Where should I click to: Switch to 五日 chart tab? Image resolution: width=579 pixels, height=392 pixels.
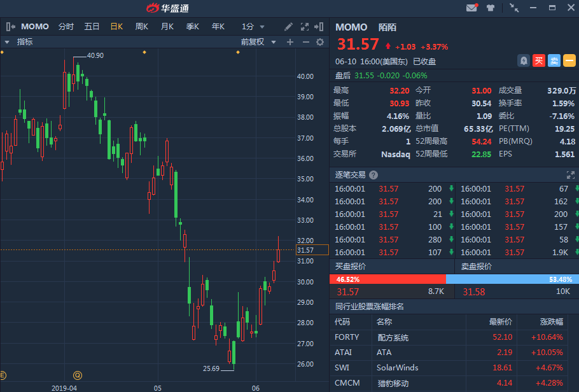click(92, 27)
